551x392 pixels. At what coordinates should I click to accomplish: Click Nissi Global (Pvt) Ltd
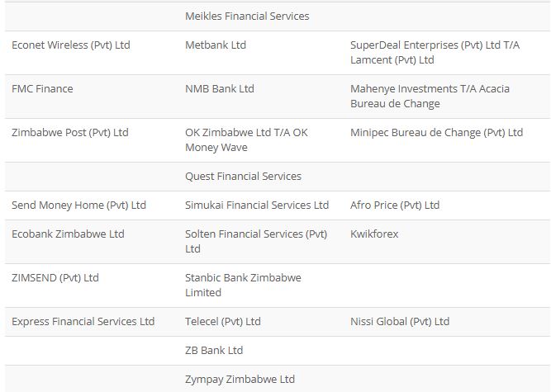400,322
